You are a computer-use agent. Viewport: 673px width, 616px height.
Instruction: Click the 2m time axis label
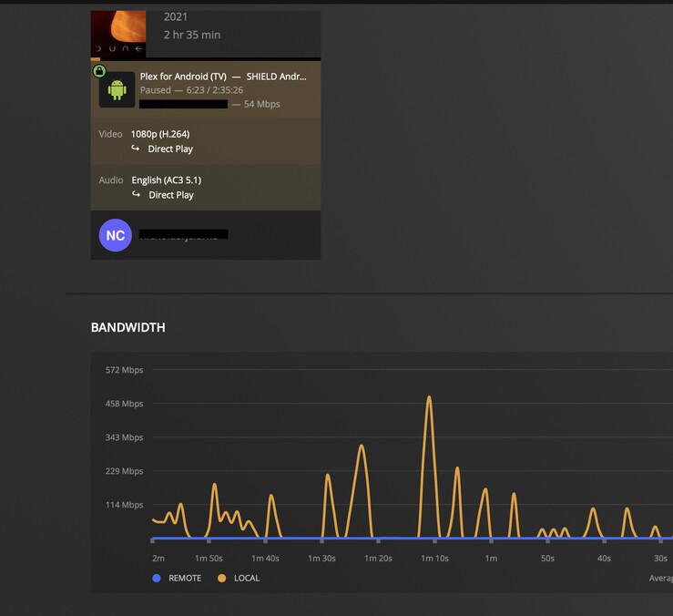pyautogui.click(x=158, y=559)
